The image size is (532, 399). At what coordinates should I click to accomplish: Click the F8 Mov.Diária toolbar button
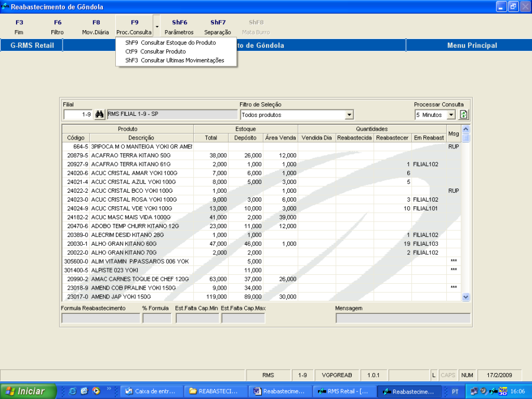96,27
